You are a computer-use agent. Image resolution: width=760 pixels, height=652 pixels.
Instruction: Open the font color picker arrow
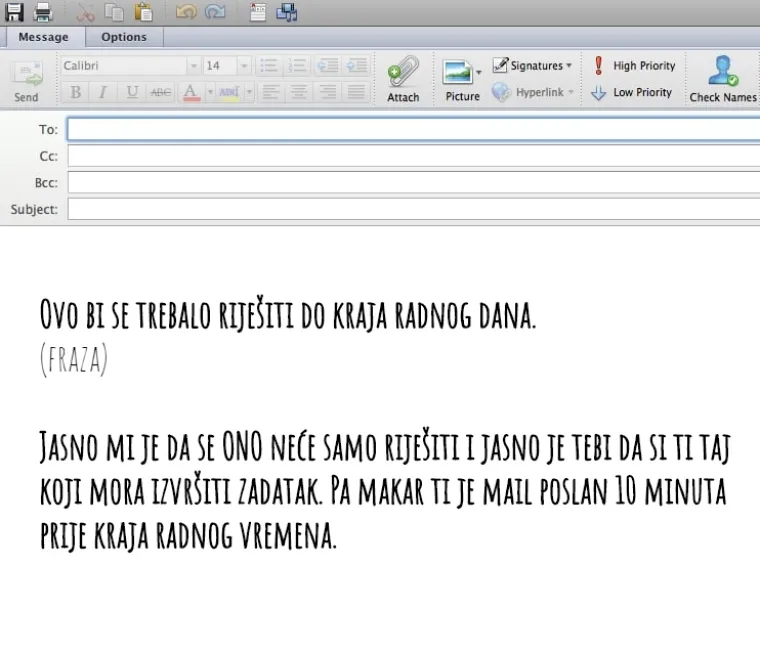(x=210, y=92)
